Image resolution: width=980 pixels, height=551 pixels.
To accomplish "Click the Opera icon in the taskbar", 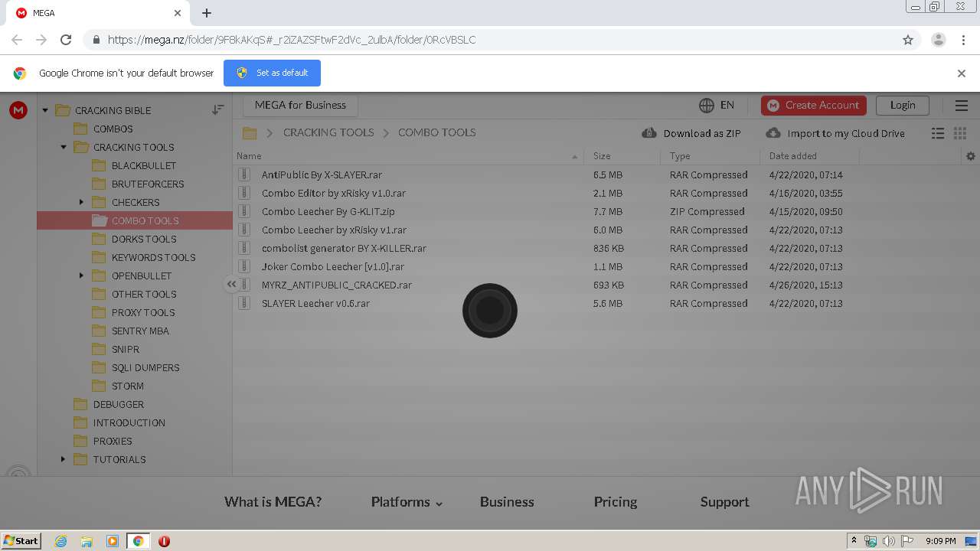I will click(x=164, y=541).
